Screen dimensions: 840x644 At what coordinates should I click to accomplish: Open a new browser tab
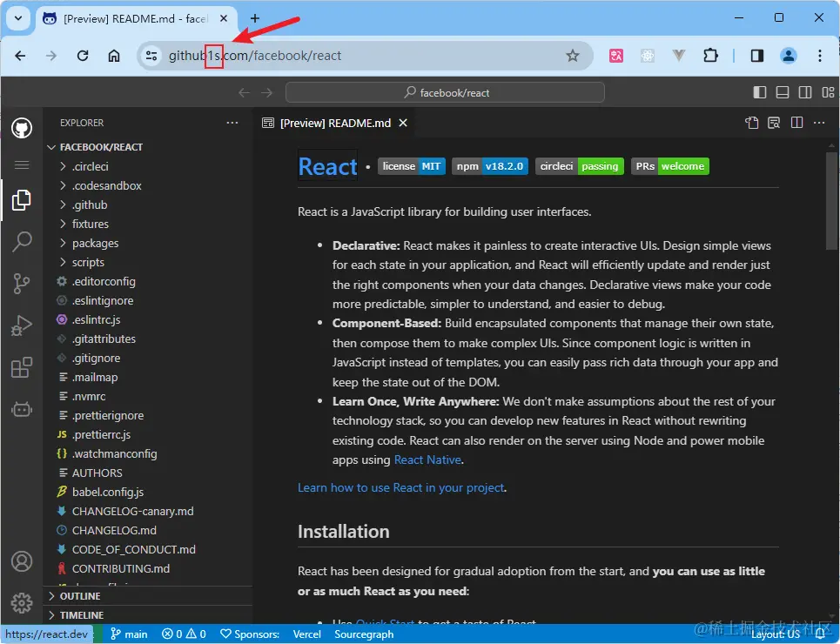point(255,18)
